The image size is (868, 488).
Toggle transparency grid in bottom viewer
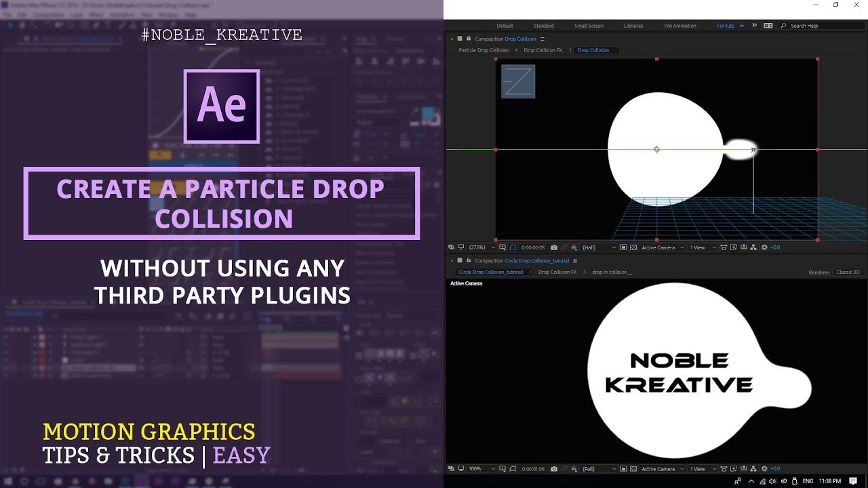(x=633, y=469)
